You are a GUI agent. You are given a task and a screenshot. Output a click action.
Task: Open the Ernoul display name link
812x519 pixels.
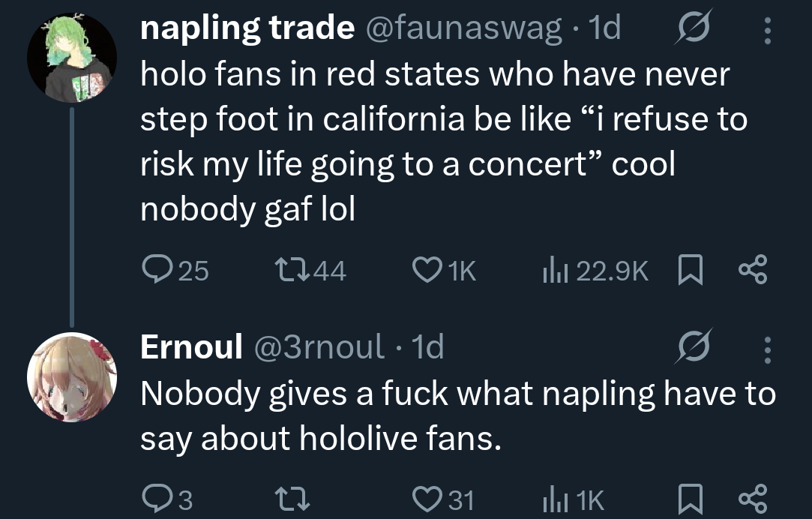tap(191, 347)
